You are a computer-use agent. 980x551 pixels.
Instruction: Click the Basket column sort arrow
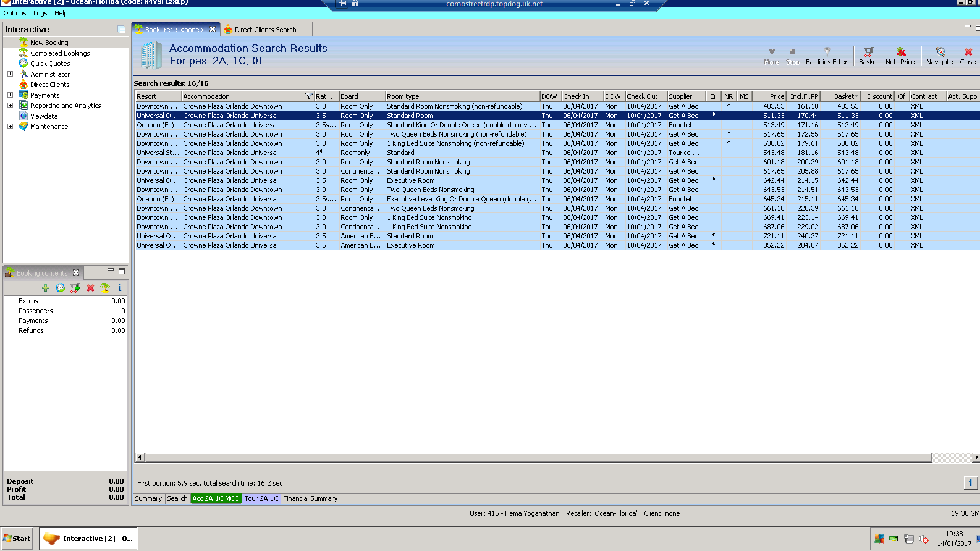click(856, 96)
